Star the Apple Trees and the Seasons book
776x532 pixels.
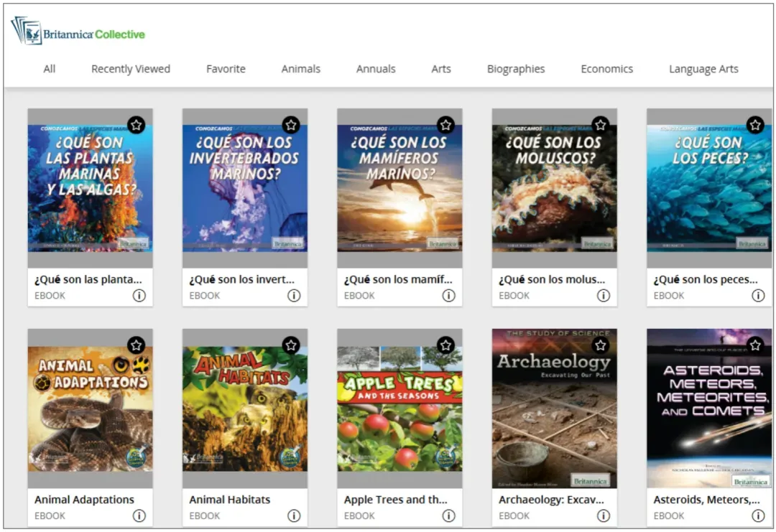pos(446,345)
